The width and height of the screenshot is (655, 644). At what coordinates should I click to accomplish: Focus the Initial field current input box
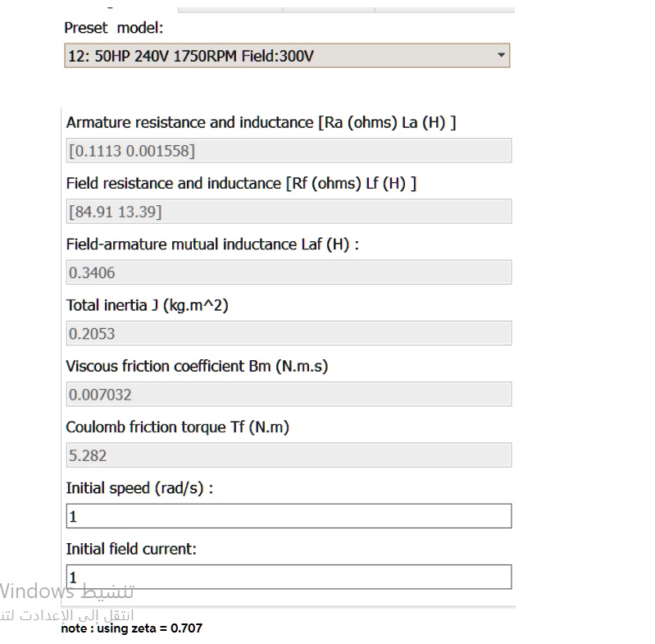[289, 577]
